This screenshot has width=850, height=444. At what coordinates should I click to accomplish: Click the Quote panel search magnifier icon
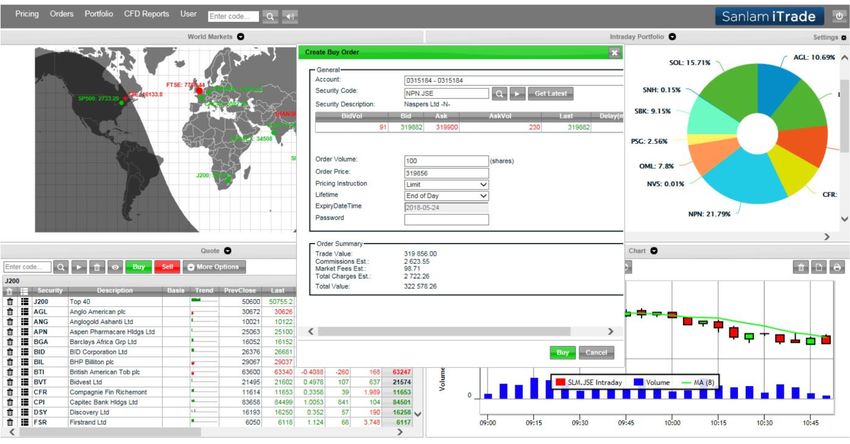61,267
